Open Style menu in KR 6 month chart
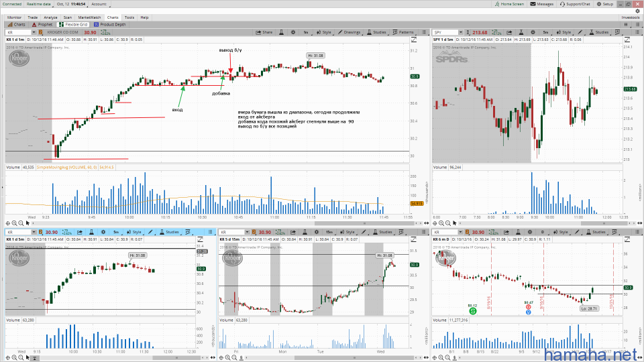 561,232
